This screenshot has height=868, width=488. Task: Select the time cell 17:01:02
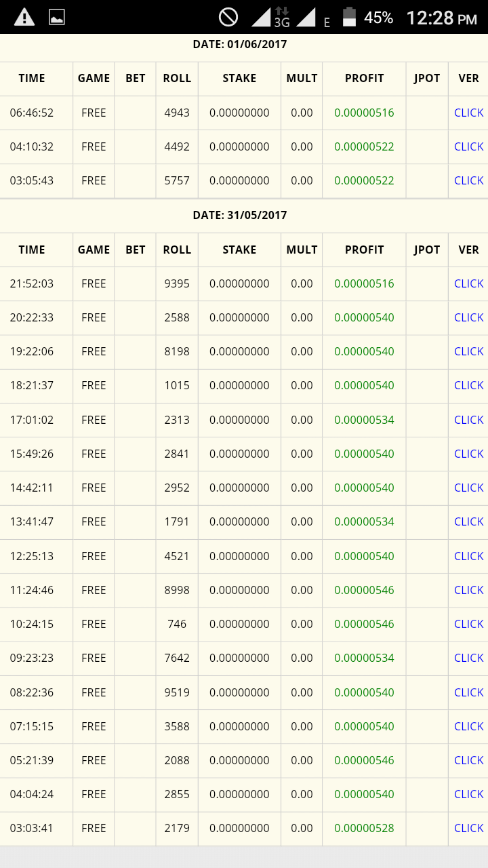pos(31,420)
